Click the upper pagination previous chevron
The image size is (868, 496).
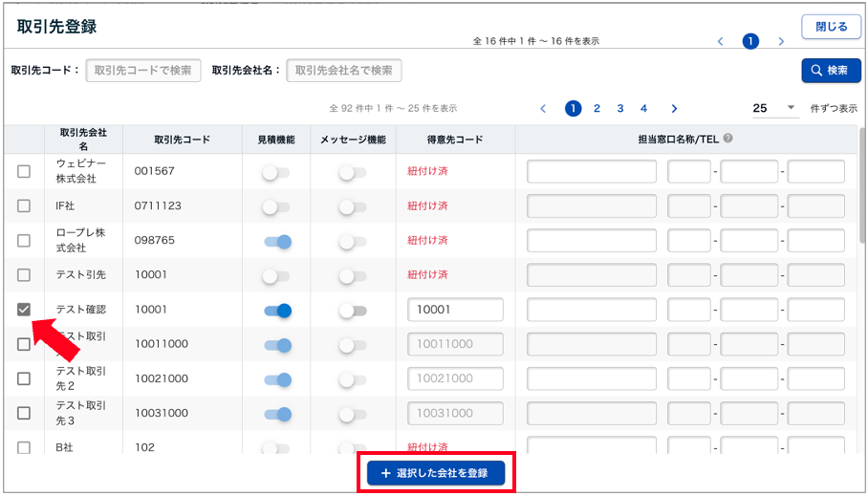721,41
